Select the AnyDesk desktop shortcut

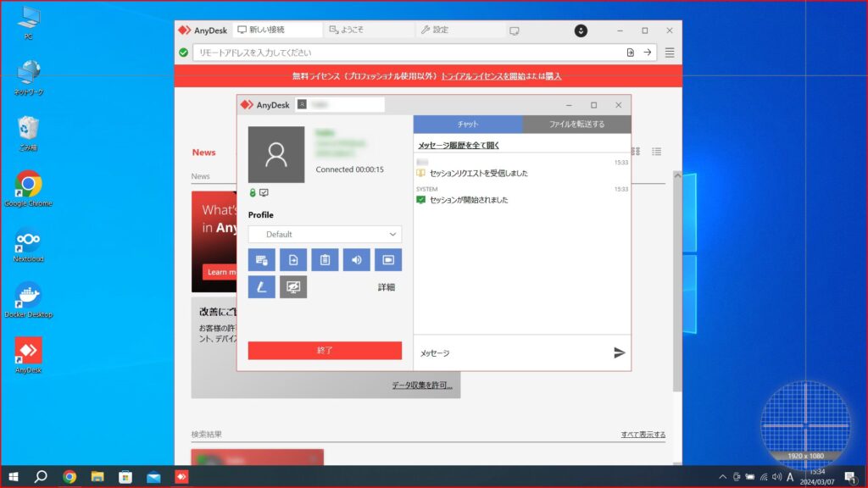point(28,355)
